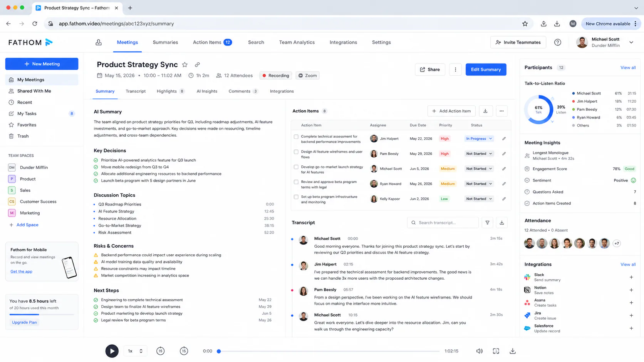Add the Salesforce integration
Image resolution: width=644 pixels, height=362 pixels.
point(631,329)
